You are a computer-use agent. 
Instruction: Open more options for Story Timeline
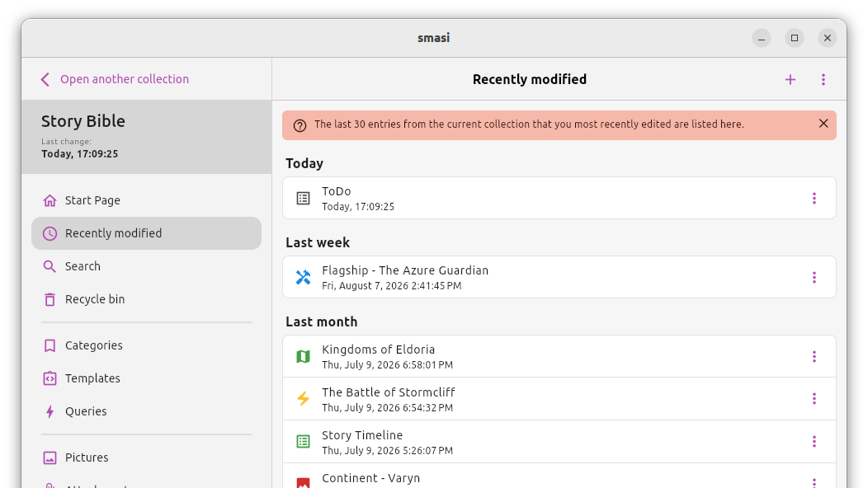(814, 442)
